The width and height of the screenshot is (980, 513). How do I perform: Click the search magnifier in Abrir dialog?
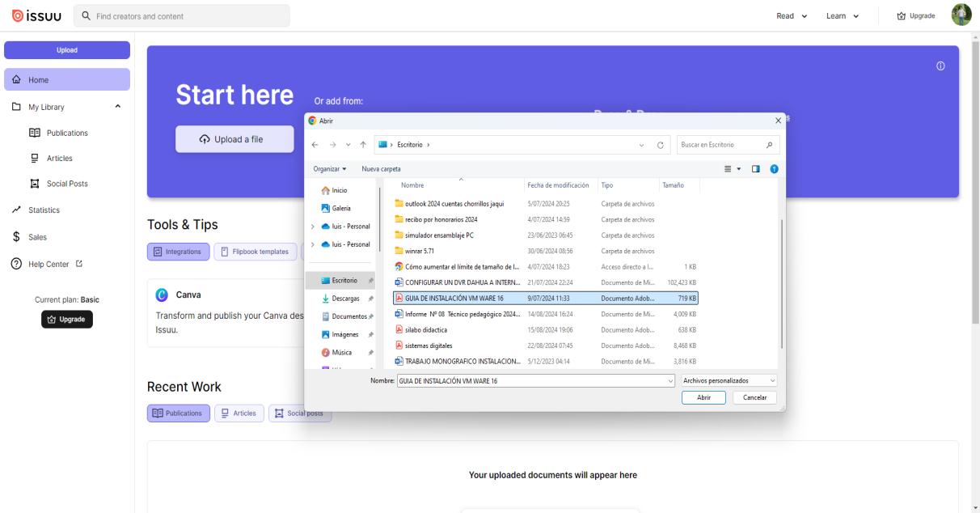769,145
